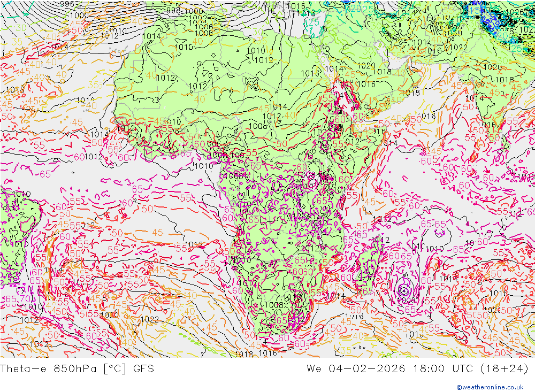Click the 996 pressure label at top left
535x392 pixels.
(67, 4)
